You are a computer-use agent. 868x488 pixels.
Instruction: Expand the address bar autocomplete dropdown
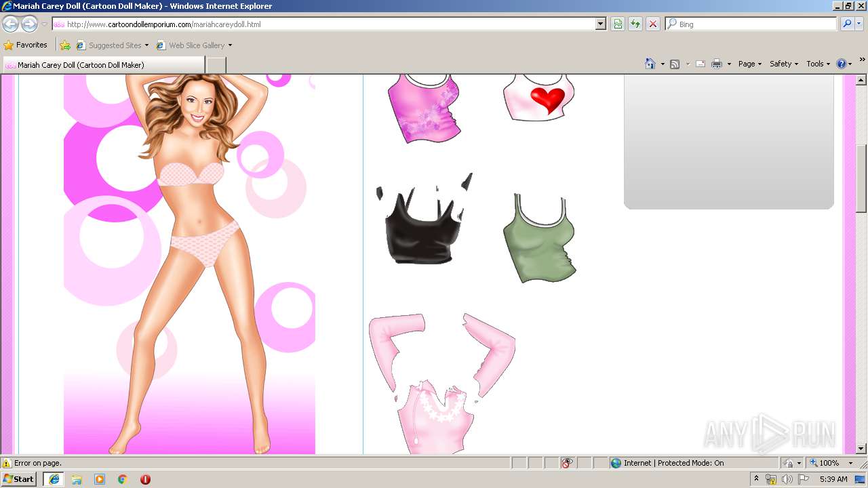click(x=601, y=24)
